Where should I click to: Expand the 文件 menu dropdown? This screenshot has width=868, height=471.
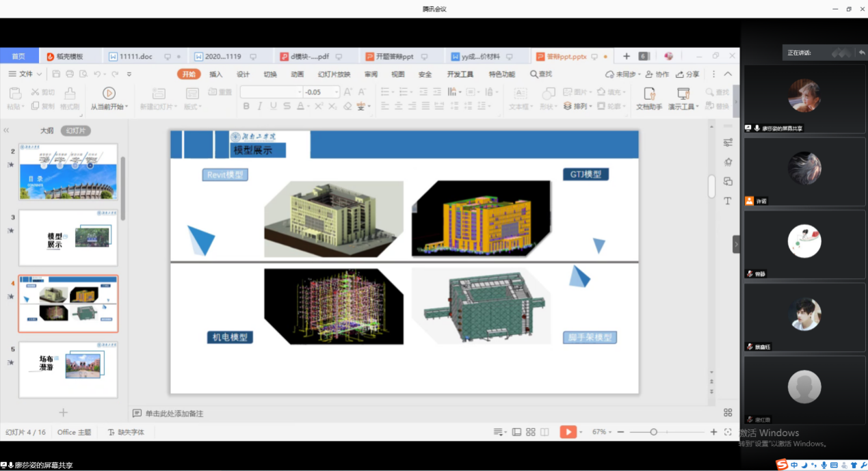click(x=25, y=74)
